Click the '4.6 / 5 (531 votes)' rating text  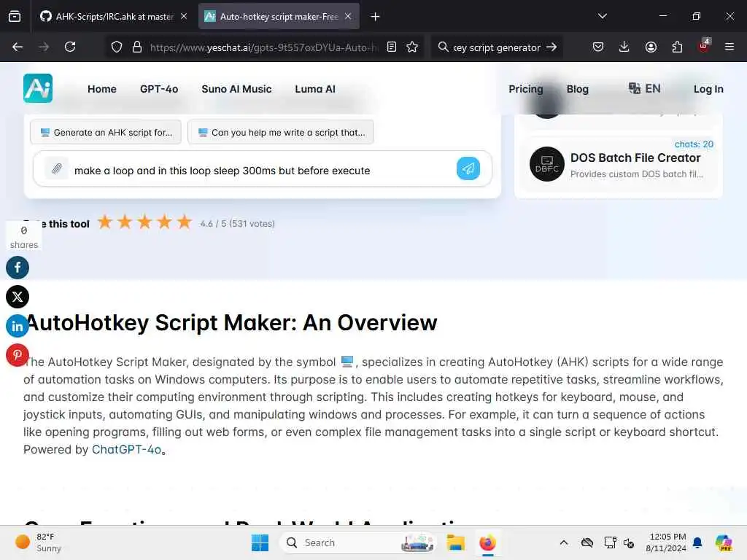coord(237,223)
